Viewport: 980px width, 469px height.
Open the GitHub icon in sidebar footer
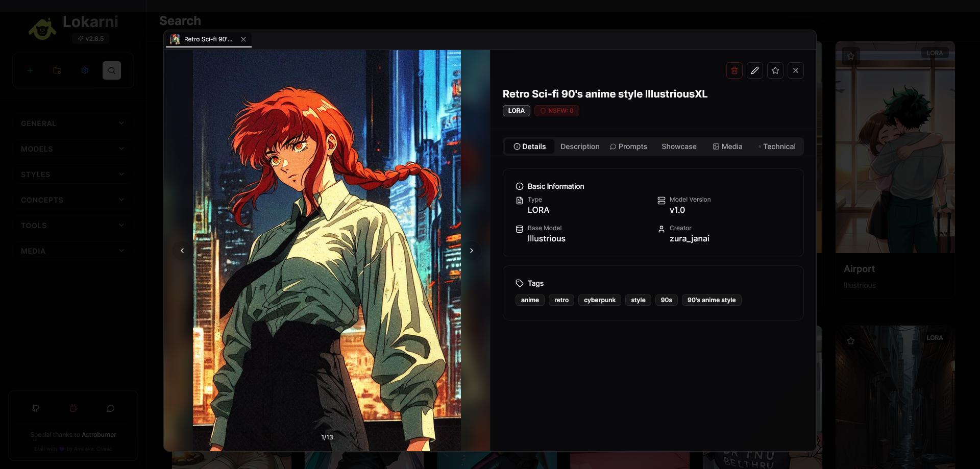point(36,408)
